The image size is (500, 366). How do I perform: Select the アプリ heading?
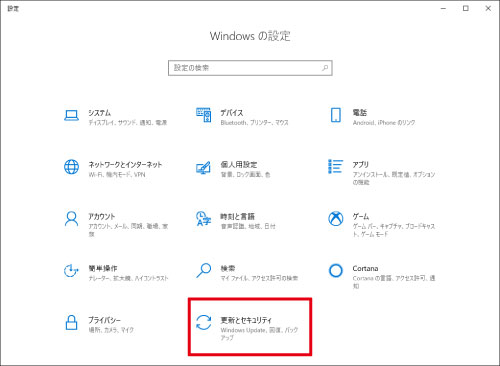[361, 164]
